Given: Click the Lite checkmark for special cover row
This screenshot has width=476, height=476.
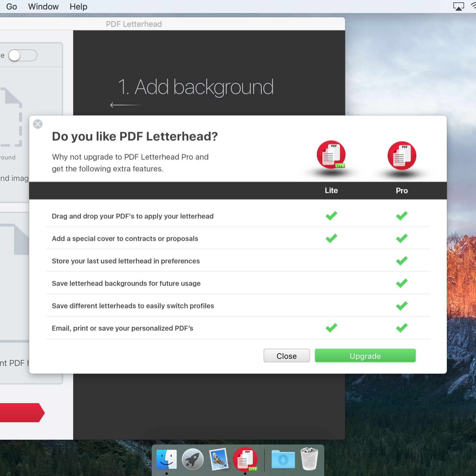Looking at the screenshot, I should click(331, 238).
